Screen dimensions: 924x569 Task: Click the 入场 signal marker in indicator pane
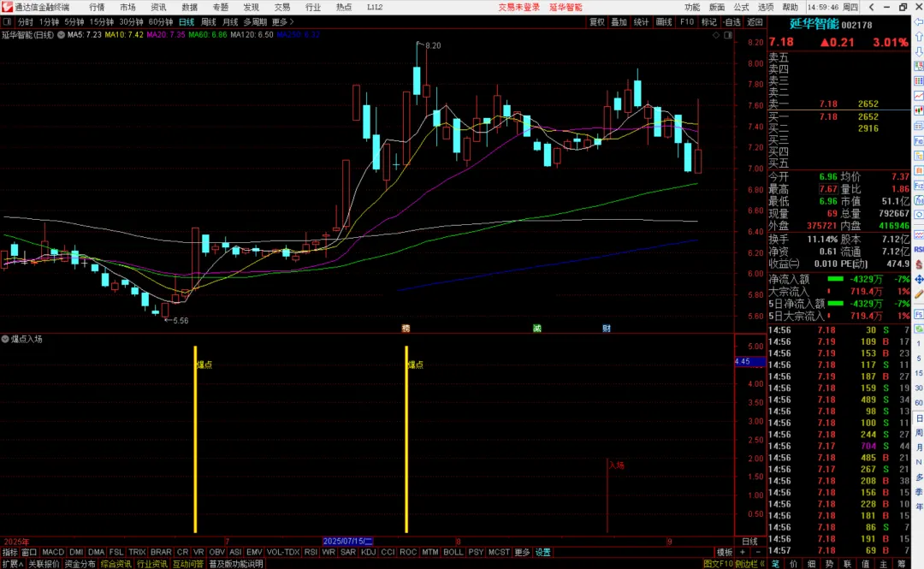(616, 465)
